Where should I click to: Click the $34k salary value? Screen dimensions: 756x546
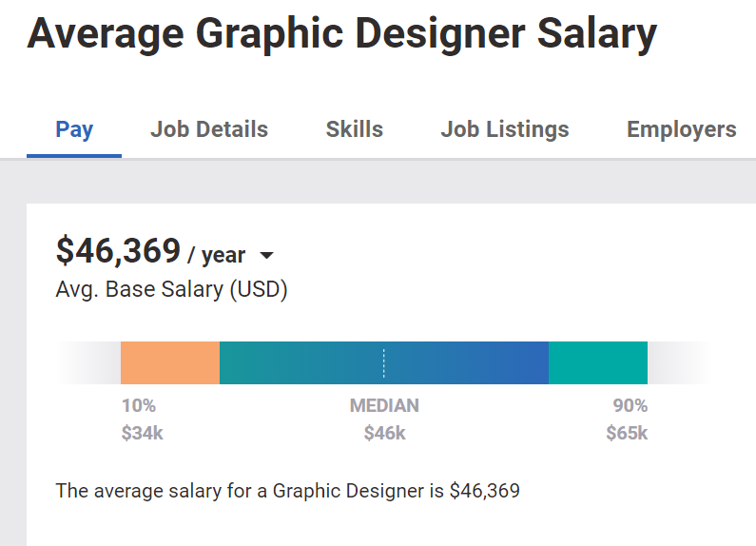pos(143,433)
